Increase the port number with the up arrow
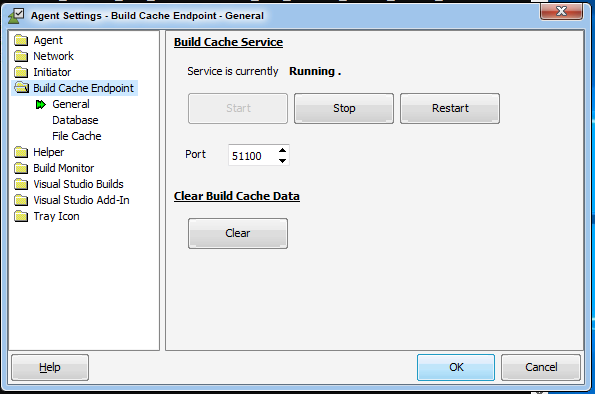Screen dimensions: 595x394 (282, 151)
